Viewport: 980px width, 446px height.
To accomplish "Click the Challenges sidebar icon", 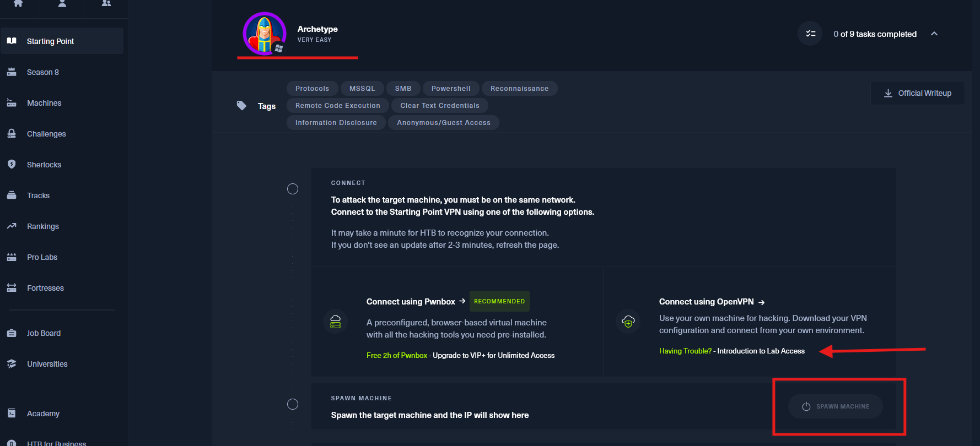I will coord(12,133).
